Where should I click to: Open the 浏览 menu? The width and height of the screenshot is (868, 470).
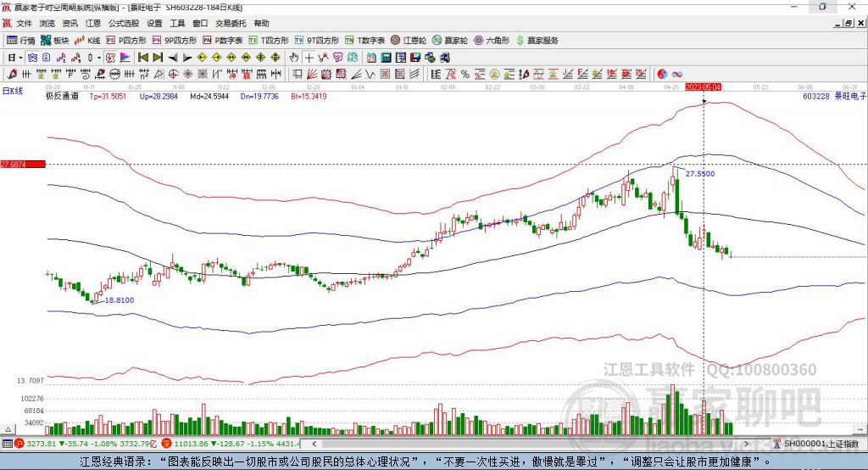(x=47, y=23)
